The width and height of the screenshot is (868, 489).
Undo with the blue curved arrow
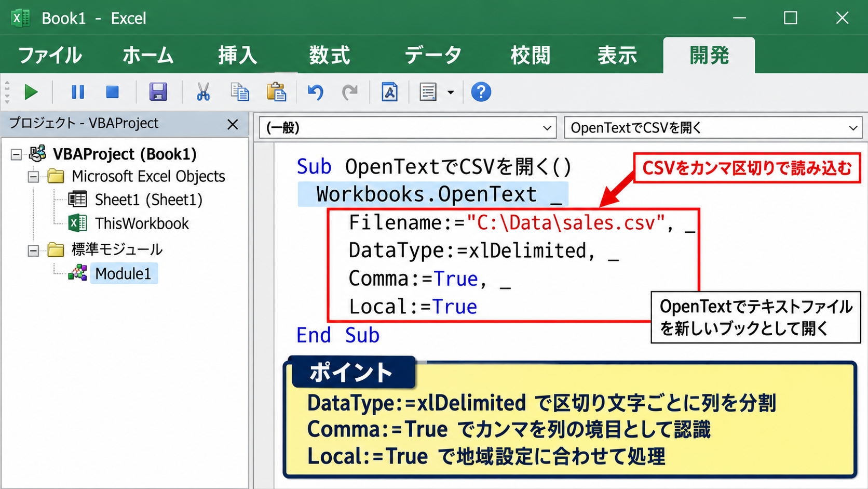[x=315, y=92]
